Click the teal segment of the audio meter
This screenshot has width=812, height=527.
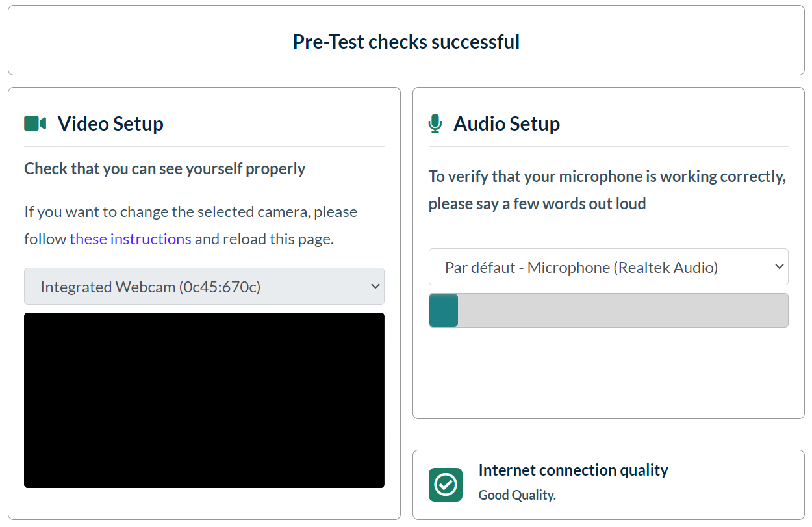[x=442, y=310]
